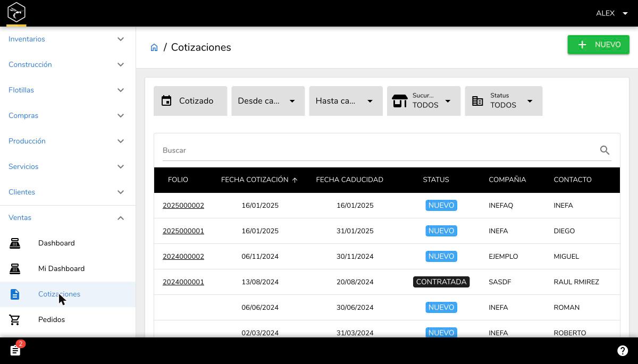Click date 13/08/2024 cell

260,282
